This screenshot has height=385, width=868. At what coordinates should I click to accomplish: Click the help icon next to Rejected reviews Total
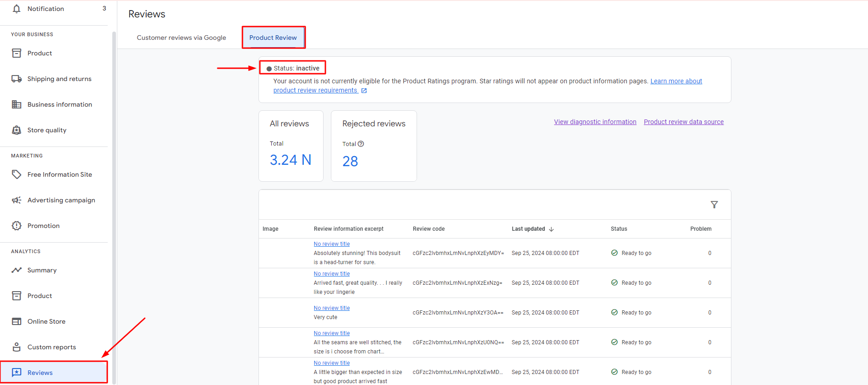361,144
